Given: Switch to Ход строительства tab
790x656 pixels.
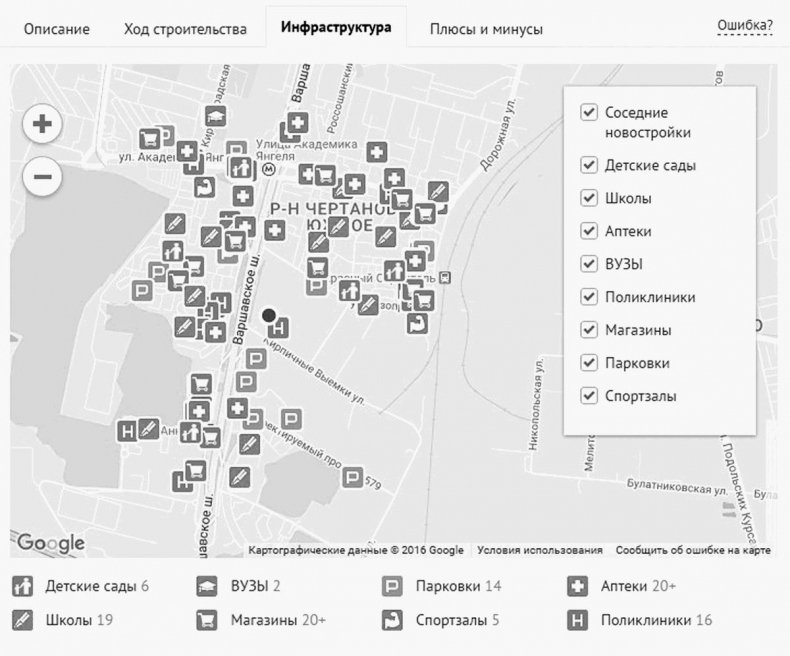Looking at the screenshot, I should pyautogui.click(x=185, y=29).
